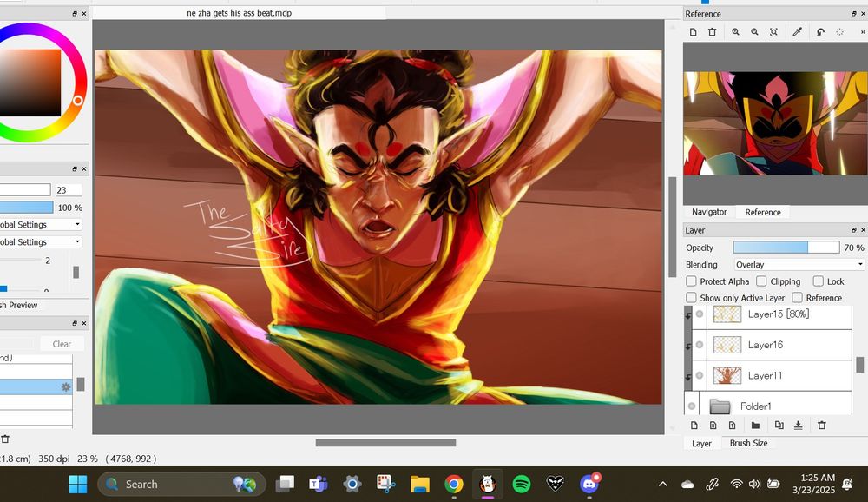Open the Blending mode Overlay dropdown
This screenshot has height=502, width=868.
(x=799, y=265)
